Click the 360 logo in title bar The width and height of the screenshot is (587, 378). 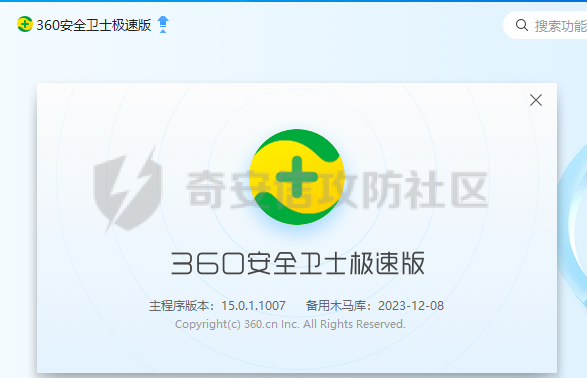(x=25, y=24)
